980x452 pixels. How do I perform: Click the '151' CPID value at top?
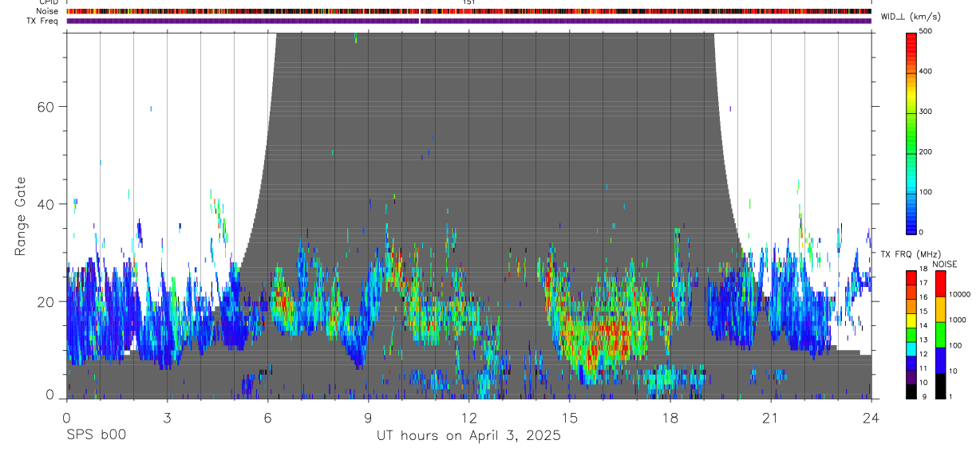coord(469,2)
